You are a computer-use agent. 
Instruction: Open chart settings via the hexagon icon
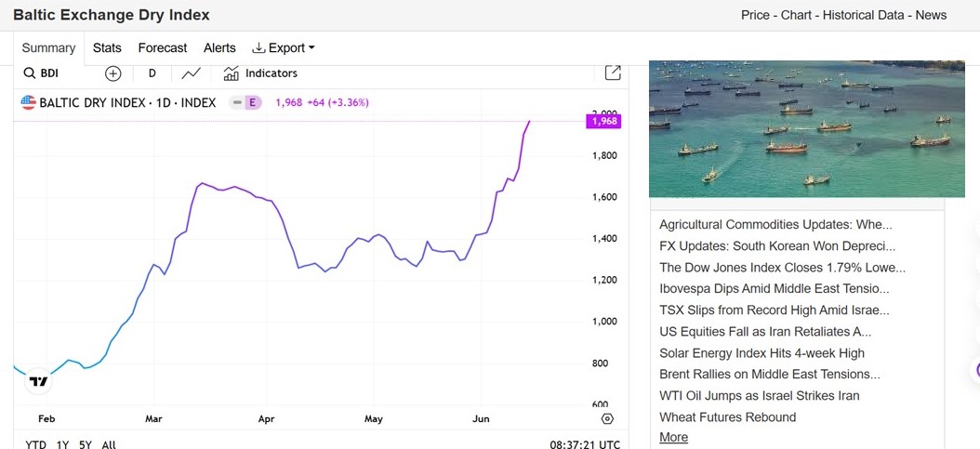pyautogui.click(x=607, y=419)
